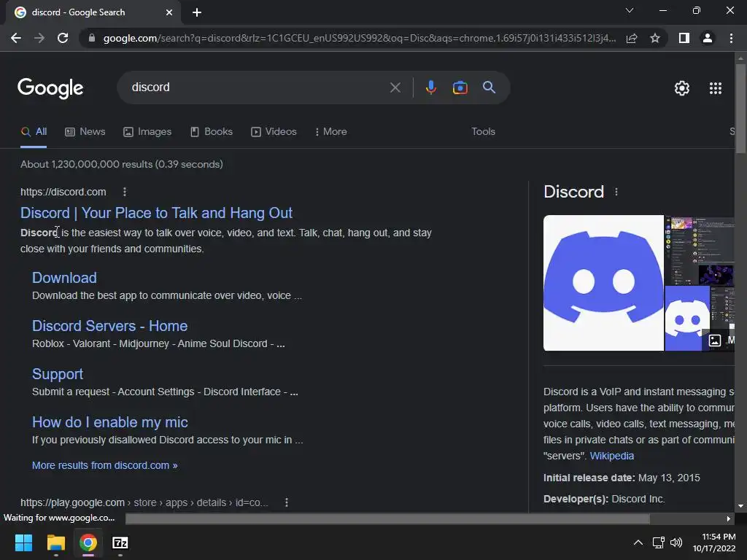Open the Discord Servers - Home sitelink
Viewport: 747px width, 560px height.
(109, 326)
